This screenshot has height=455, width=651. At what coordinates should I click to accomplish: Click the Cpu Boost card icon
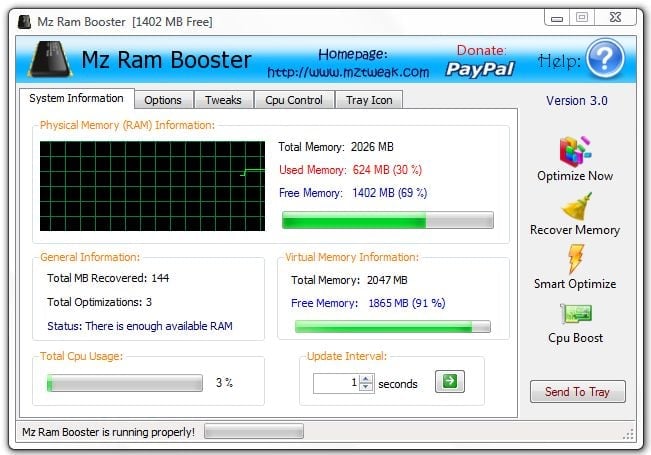pyautogui.click(x=576, y=314)
